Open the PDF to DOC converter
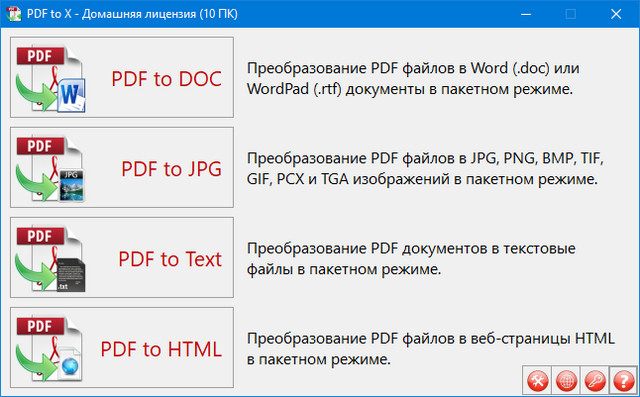Viewport: 640px width, 397px height. point(122,78)
